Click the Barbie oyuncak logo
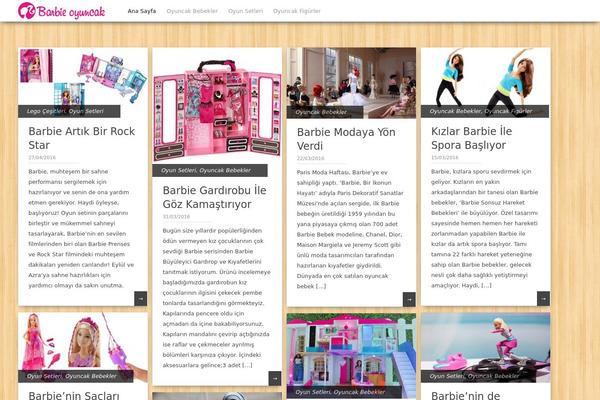Viewport: 600px width, 400px height. [62, 11]
